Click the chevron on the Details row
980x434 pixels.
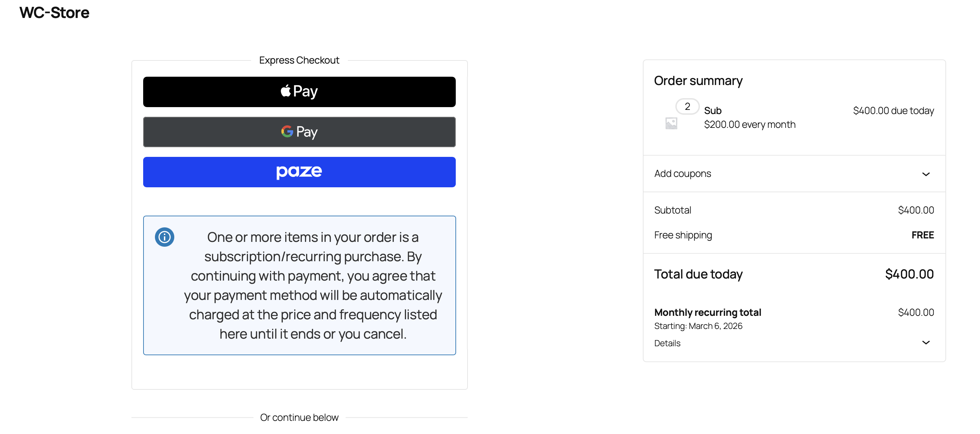(926, 343)
